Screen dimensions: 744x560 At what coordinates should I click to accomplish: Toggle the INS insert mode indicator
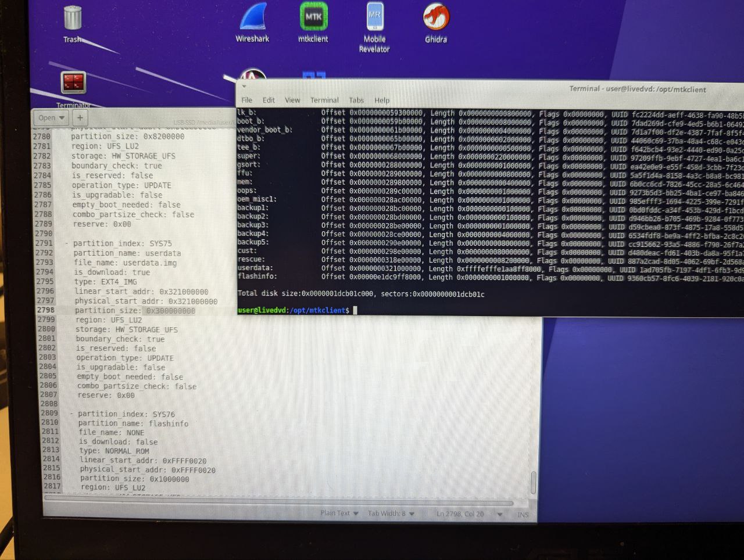pos(523,515)
